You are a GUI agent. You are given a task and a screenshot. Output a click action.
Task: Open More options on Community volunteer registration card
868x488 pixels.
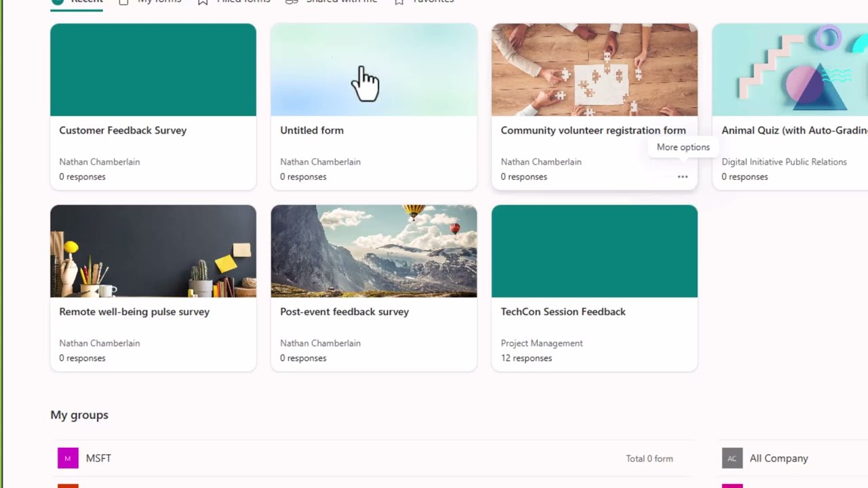[682, 177]
